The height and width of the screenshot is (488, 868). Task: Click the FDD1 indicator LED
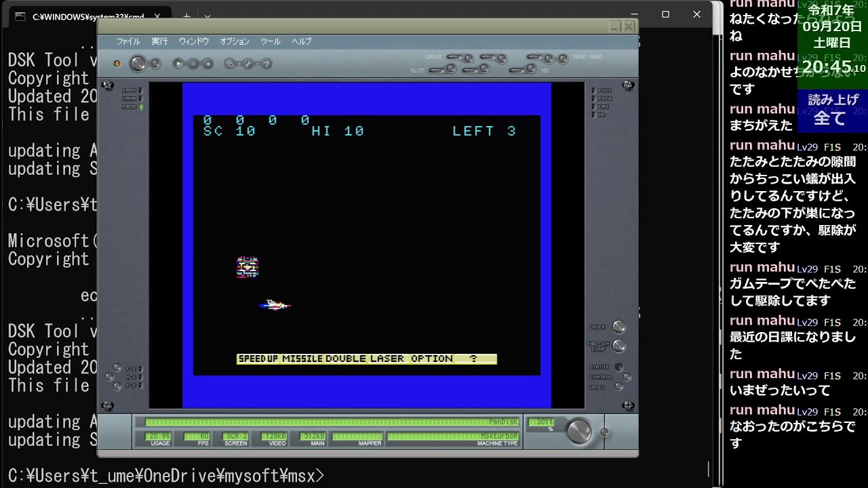[x=593, y=90]
